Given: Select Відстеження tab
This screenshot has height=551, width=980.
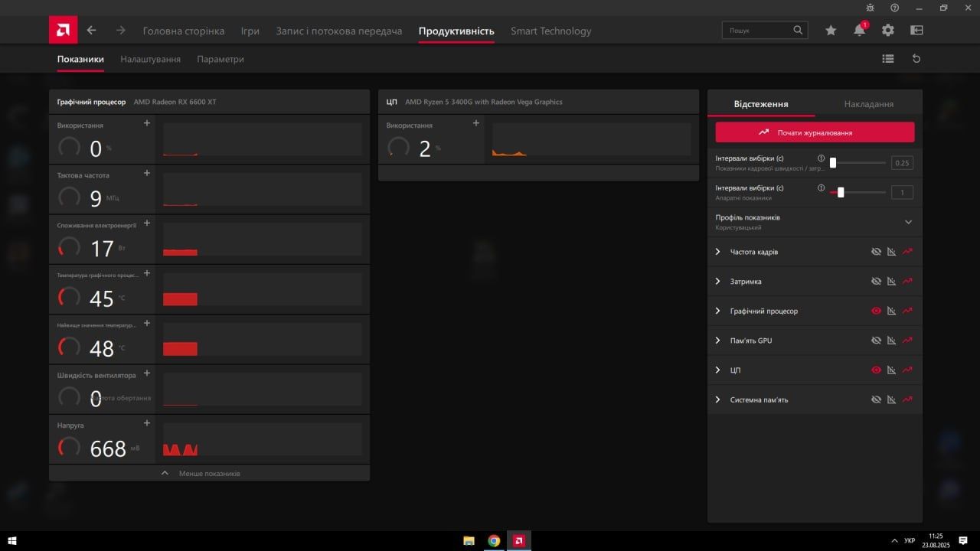Looking at the screenshot, I should 761,104.
